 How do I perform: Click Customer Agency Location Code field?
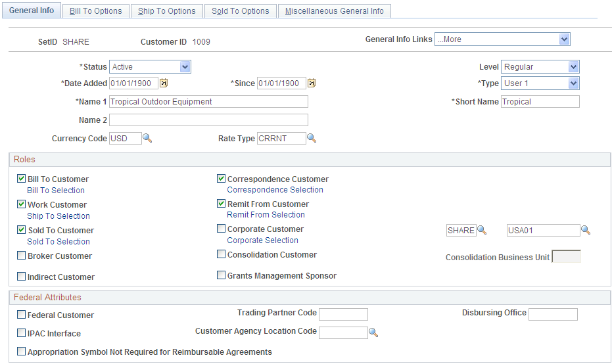pyautogui.click(x=343, y=332)
